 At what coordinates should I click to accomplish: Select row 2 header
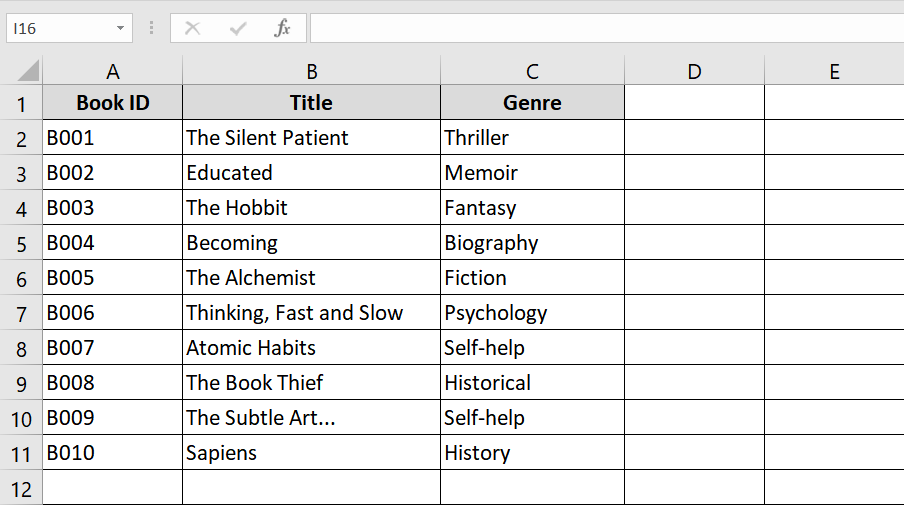(21, 138)
